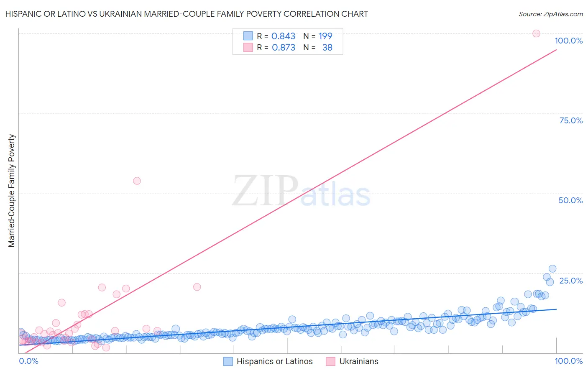Viewport: 588px width, 373px height.
Task: Click the 0.0% x-axis label
Action: (x=29, y=361)
